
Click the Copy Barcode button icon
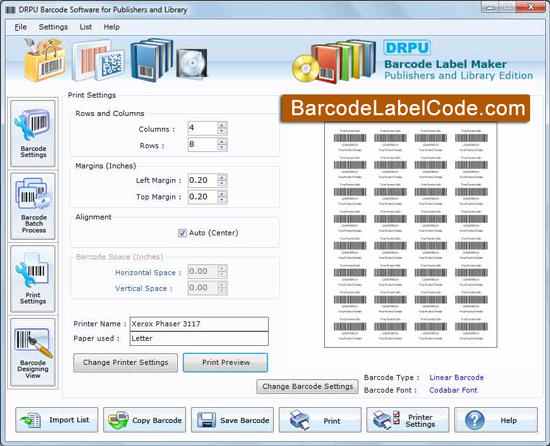pos(118,420)
